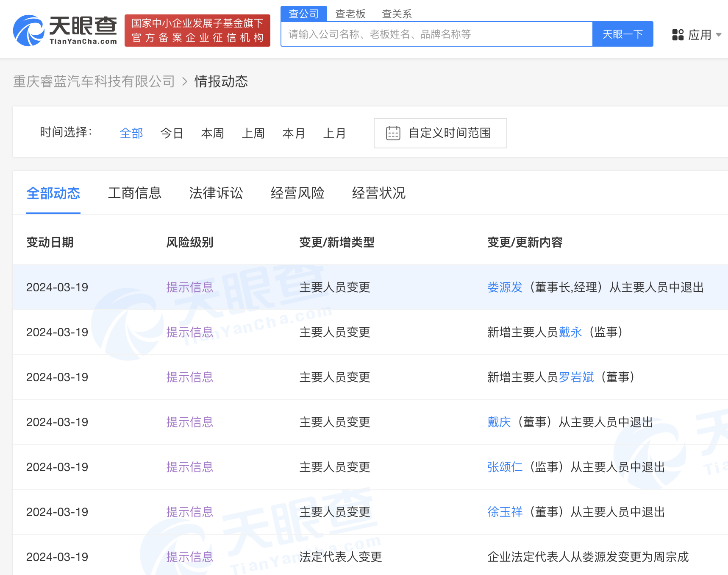The image size is (728, 575).
Task: Switch to the 查关系 search tab
Action: (397, 14)
